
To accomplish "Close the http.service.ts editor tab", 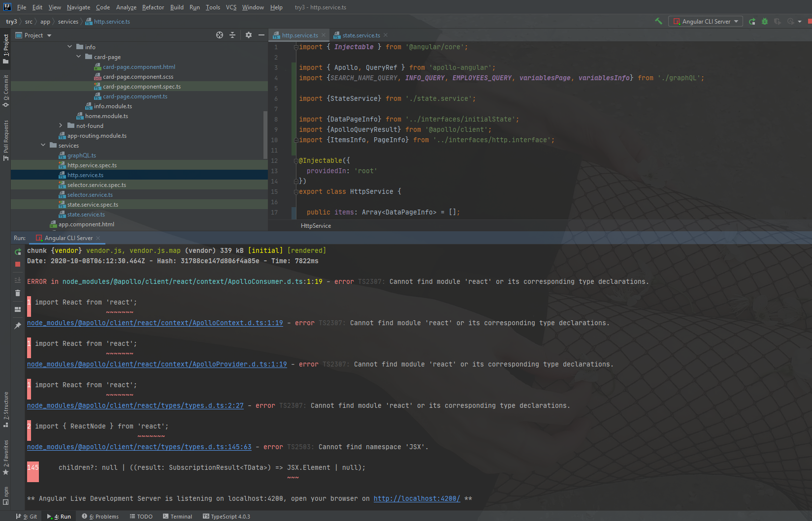I will [x=324, y=35].
